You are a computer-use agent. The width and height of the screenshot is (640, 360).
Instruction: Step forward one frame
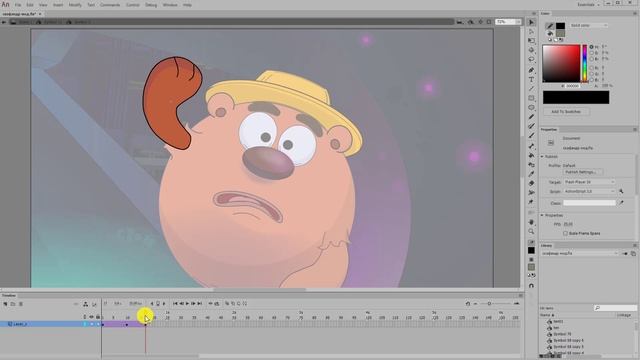point(193,304)
